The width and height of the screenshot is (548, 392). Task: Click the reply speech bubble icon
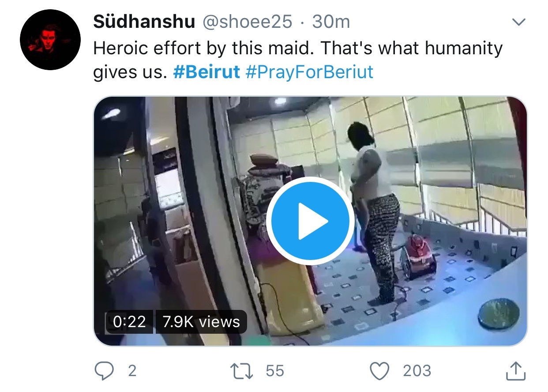104,371
